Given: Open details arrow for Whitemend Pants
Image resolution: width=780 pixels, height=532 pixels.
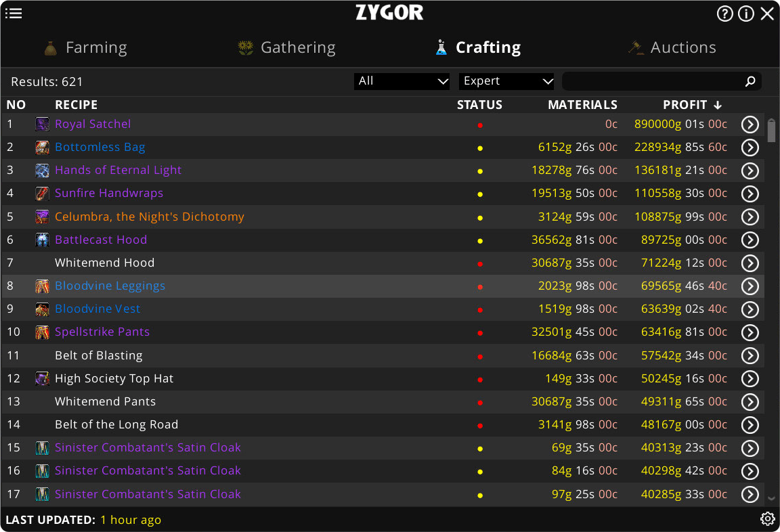Looking at the screenshot, I should click(750, 402).
